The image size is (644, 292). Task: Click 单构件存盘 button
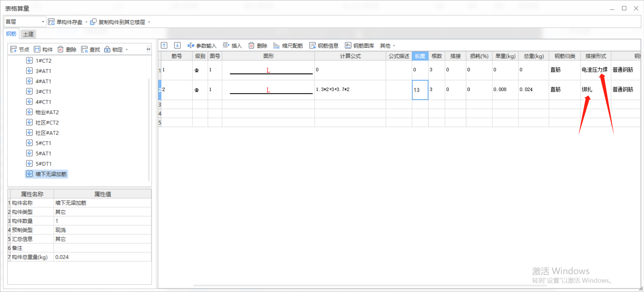[65, 22]
